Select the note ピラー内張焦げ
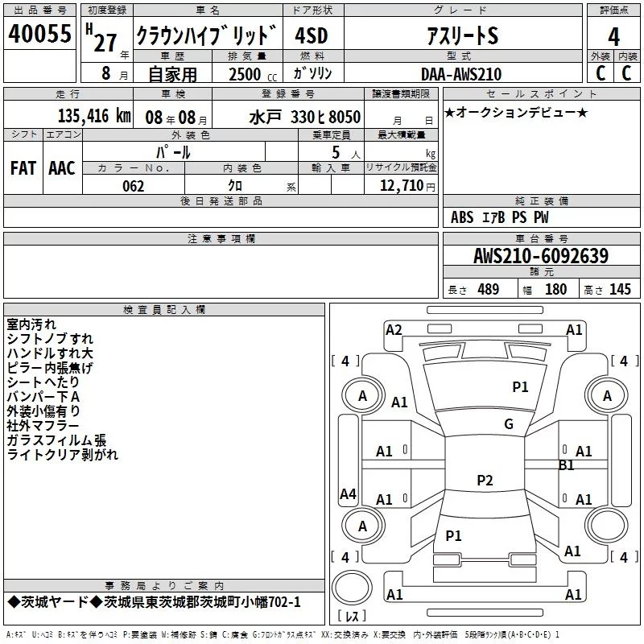The image size is (644, 644). 50,368
